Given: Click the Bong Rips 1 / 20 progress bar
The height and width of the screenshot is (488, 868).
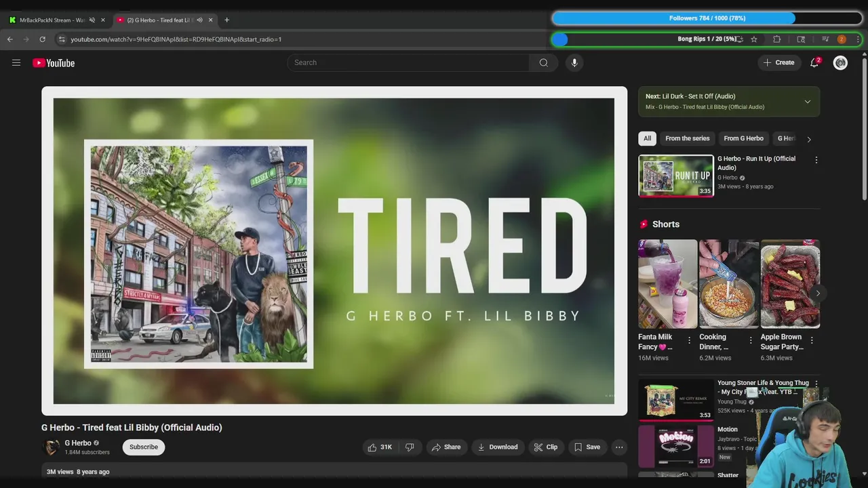Looking at the screenshot, I should (x=707, y=39).
